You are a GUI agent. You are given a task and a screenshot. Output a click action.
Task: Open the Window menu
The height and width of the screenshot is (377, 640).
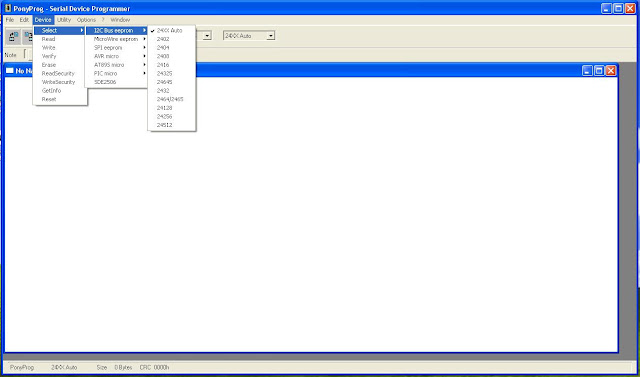tap(120, 20)
